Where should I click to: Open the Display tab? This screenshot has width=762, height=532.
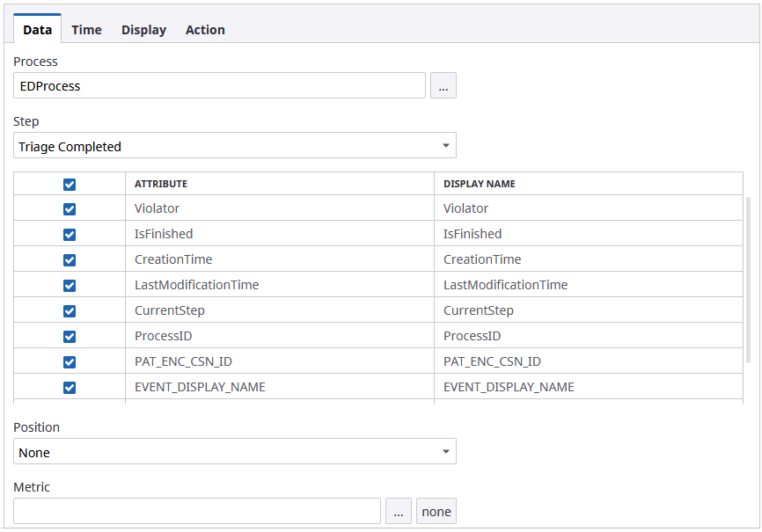143,30
